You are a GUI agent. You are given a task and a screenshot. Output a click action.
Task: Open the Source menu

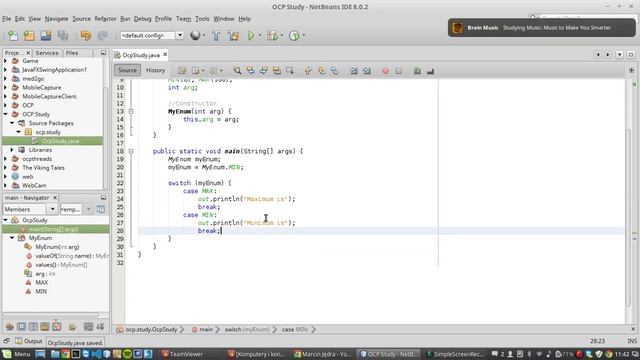tap(82, 19)
